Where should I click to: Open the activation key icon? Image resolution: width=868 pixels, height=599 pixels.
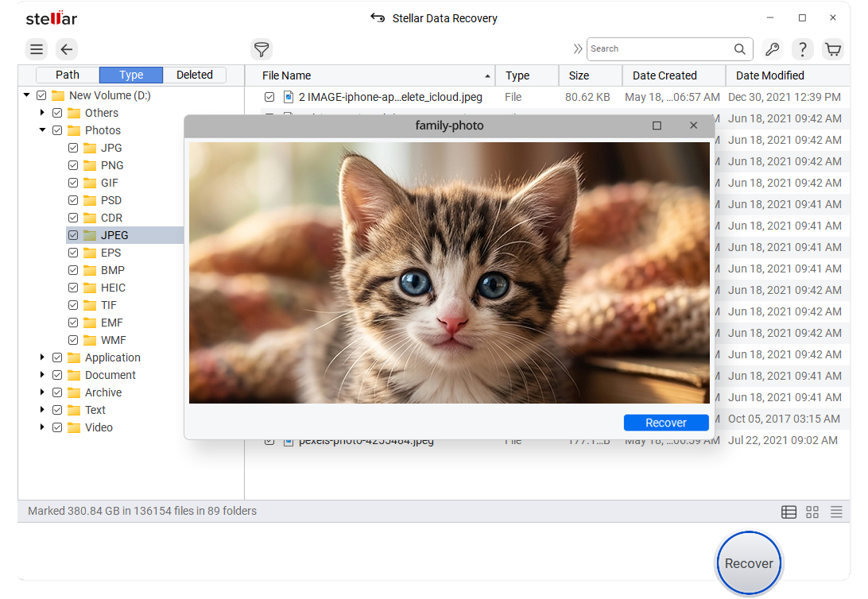(x=773, y=49)
